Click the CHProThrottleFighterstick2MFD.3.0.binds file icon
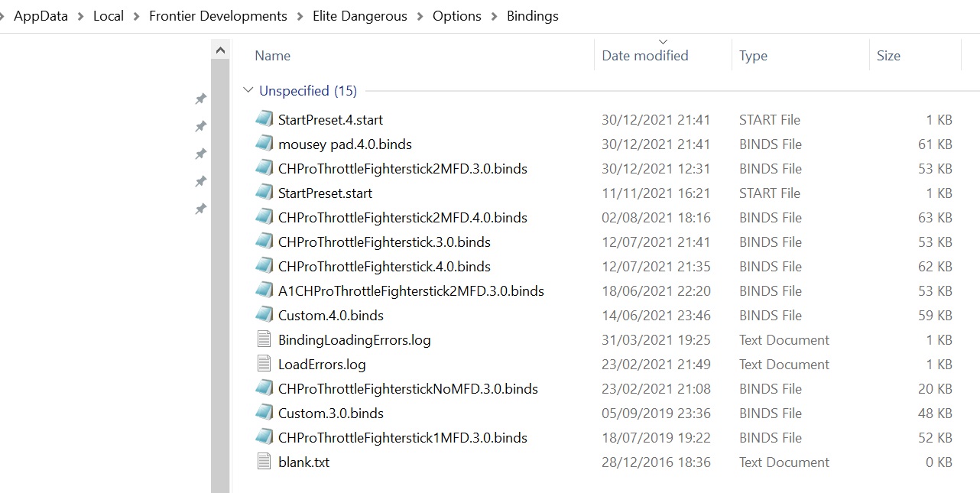 (264, 168)
